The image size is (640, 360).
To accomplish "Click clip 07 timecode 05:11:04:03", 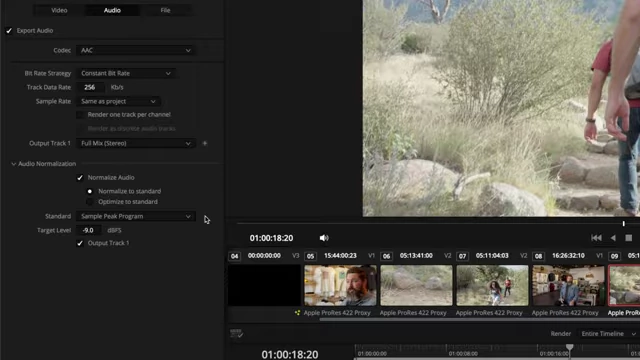I will (x=492, y=256).
